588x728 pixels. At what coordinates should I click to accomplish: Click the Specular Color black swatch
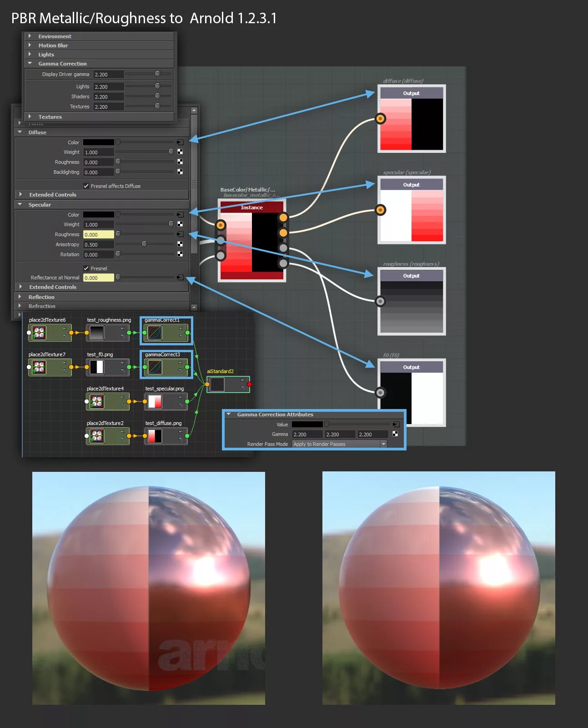(x=99, y=214)
